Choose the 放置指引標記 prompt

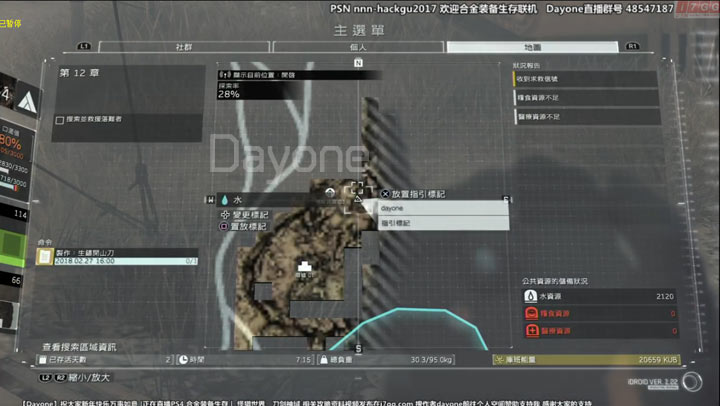418,194
